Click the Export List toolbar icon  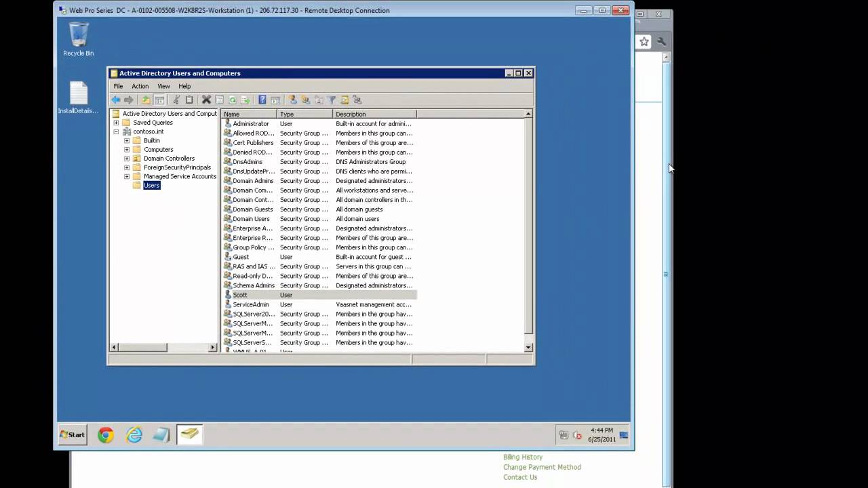(245, 100)
